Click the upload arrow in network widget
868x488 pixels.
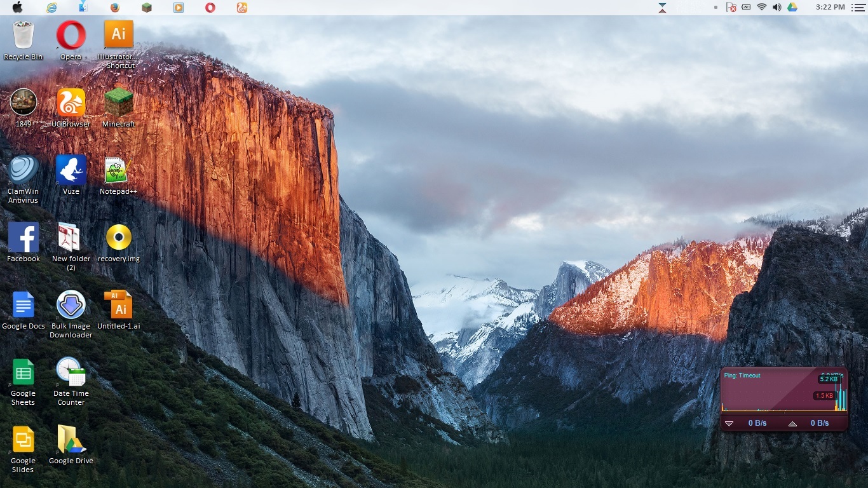point(792,423)
